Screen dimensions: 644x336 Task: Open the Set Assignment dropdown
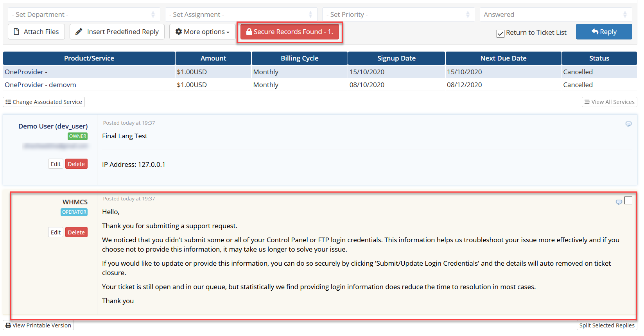click(241, 14)
